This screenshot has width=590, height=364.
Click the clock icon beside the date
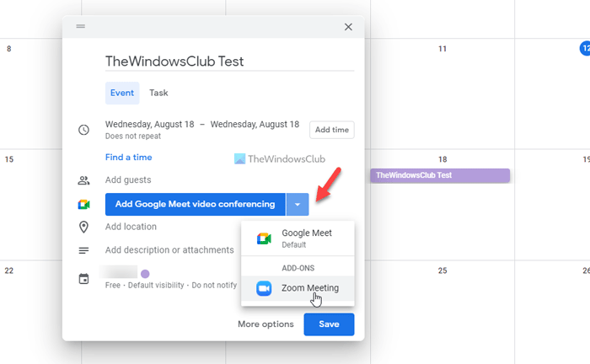(x=83, y=130)
